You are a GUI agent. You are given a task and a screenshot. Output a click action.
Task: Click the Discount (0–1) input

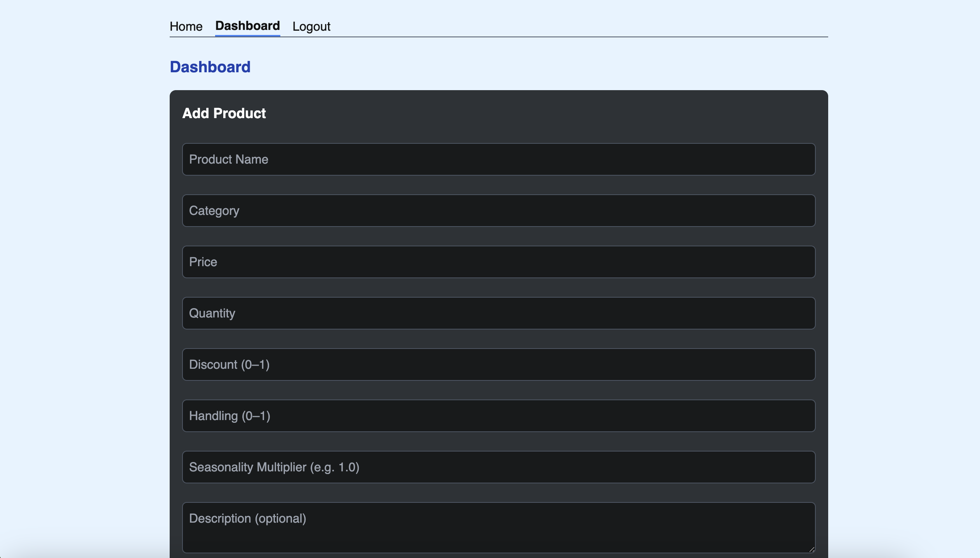[x=498, y=364]
